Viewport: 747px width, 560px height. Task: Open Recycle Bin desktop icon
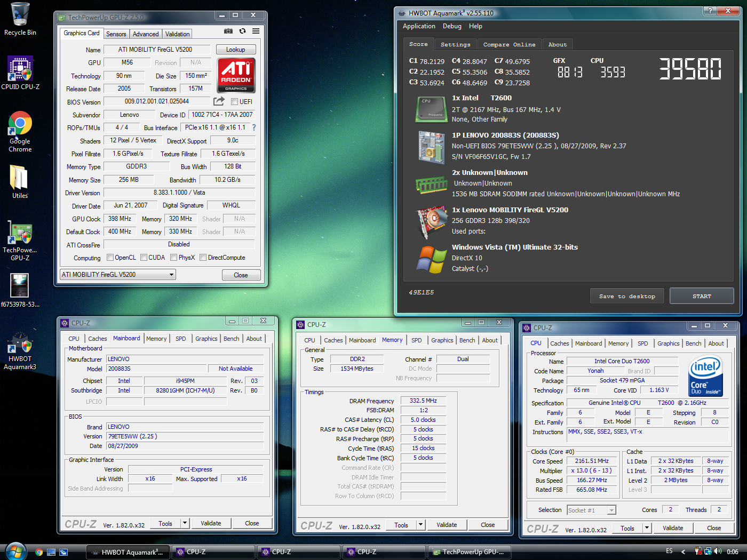[x=20, y=19]
